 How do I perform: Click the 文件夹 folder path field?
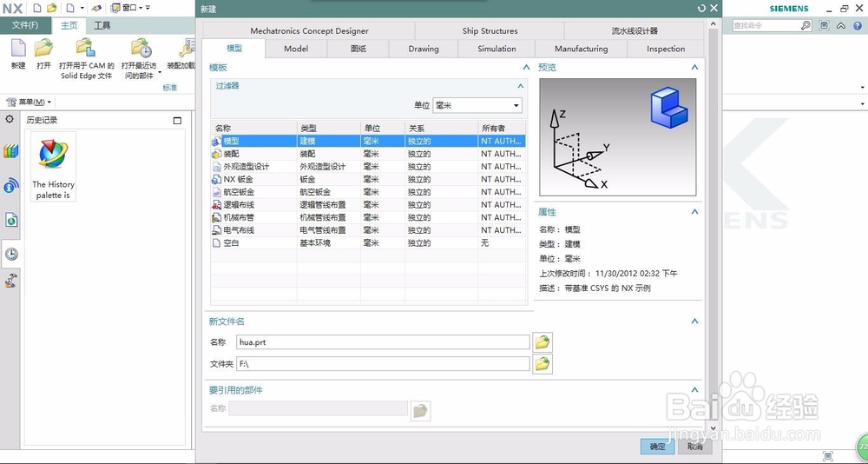(383, 364)
